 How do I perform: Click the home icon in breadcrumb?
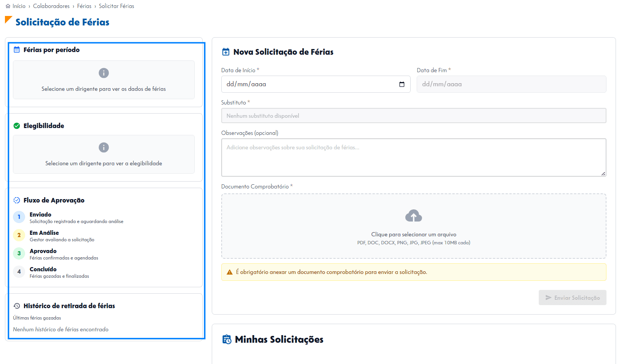coord(8,6)
